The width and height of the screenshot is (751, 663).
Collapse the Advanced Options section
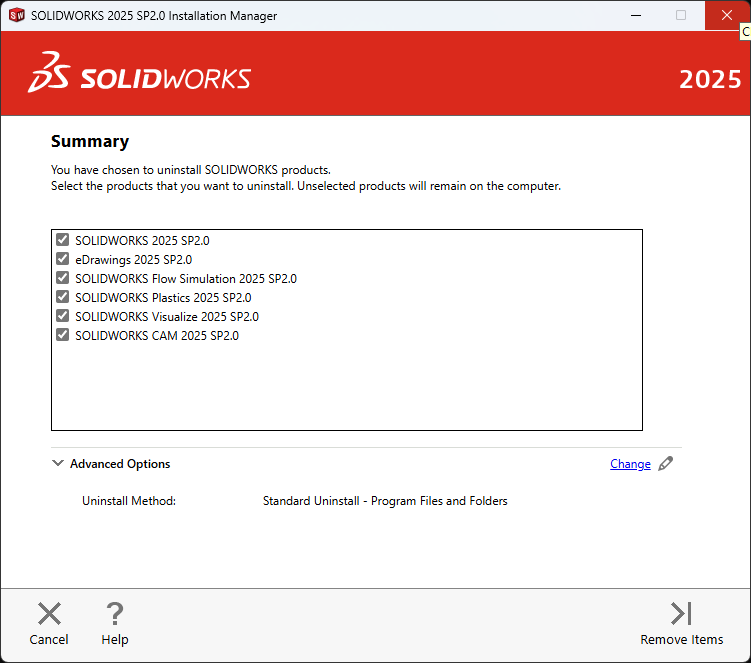click(57, 464)
